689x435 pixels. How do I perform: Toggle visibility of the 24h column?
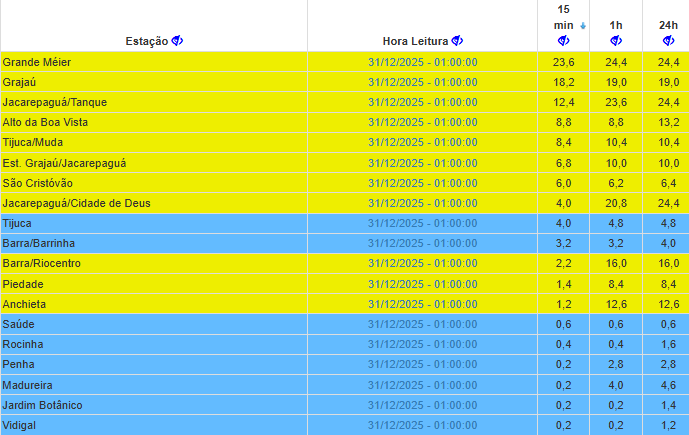[668, 41]
